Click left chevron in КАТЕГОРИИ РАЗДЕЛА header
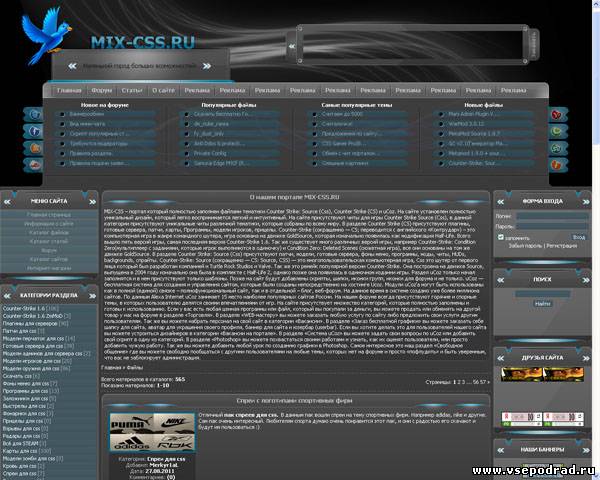 [x=7, y=296]
